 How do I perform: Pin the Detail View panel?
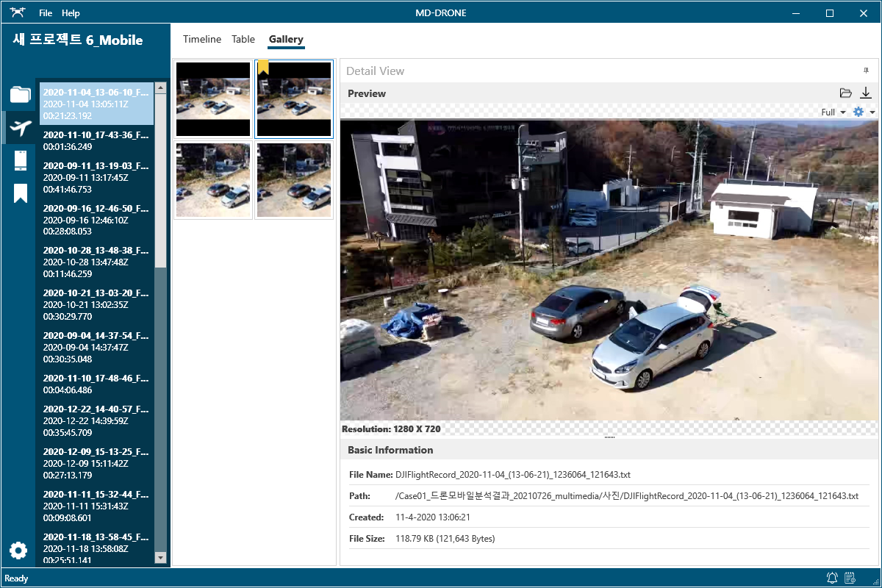point(865,71)
